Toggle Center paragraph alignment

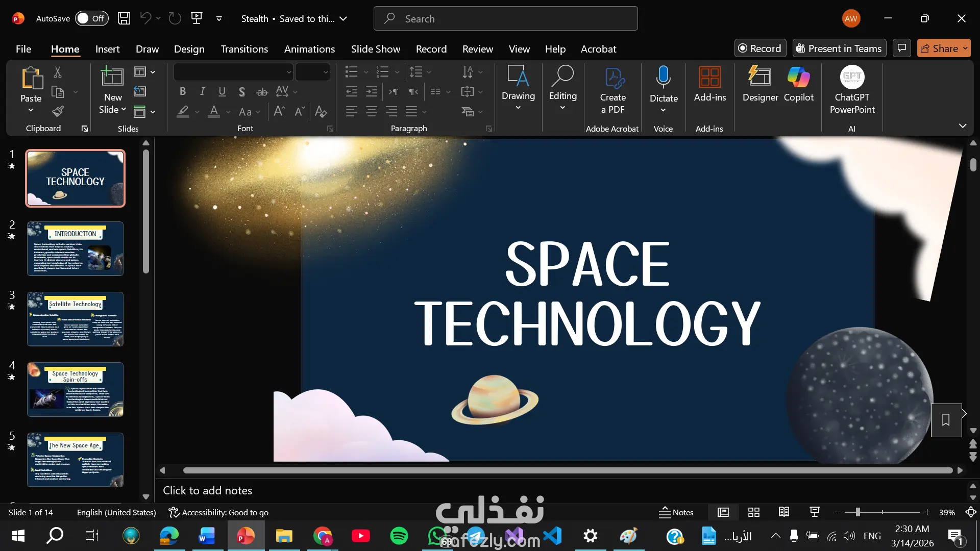pyautogui.click(x=372, y=111)
